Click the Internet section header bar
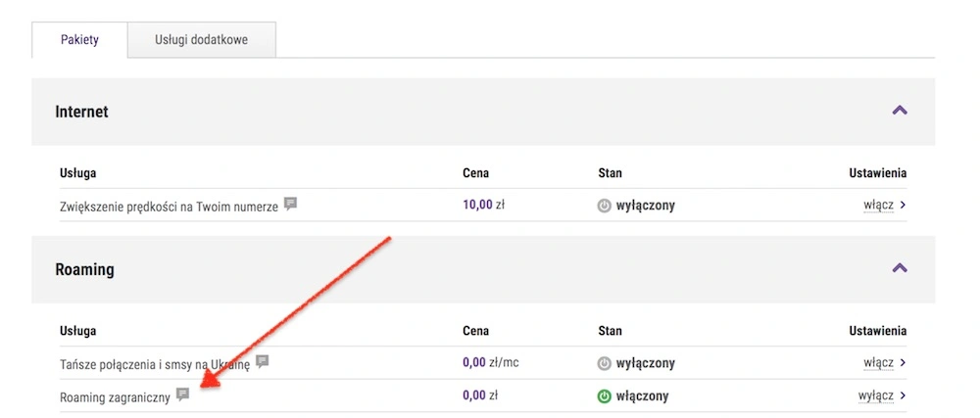 pyautogui.click(x=483, y=112)
